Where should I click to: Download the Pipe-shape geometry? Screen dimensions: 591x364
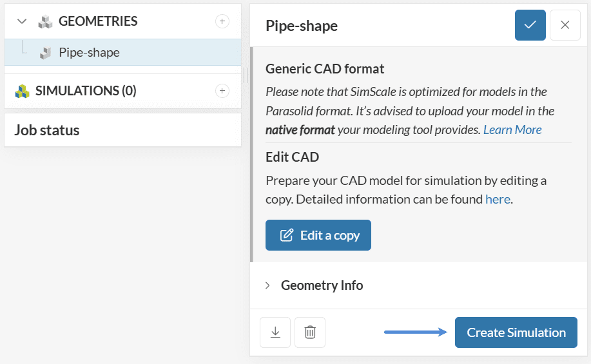275,332
